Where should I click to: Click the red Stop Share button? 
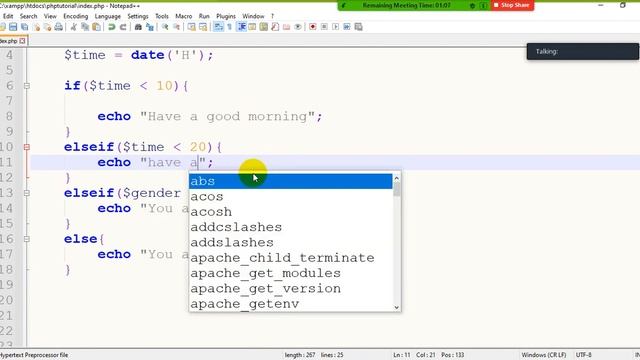click(512, 5)
